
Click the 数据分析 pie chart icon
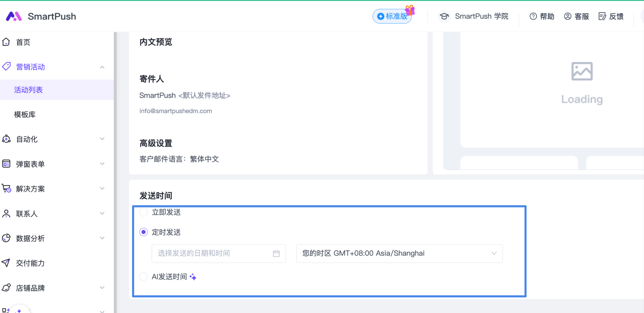(x=6, y=238)
